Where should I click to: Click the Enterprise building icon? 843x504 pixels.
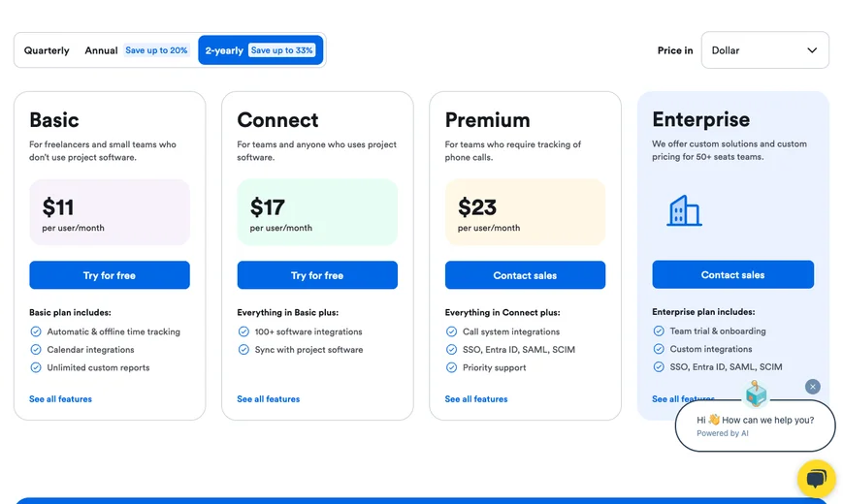pos(684,210)
